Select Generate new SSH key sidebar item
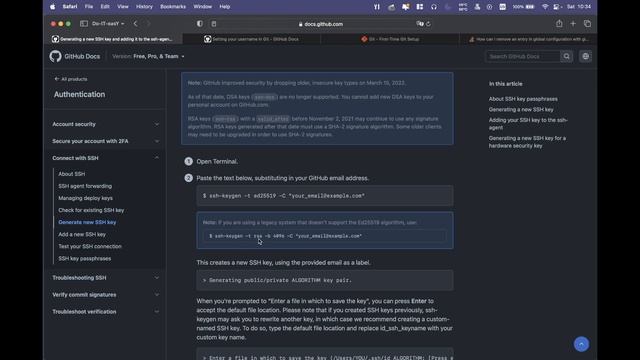This screenshot has width=640, height=360. pos(87,222)
